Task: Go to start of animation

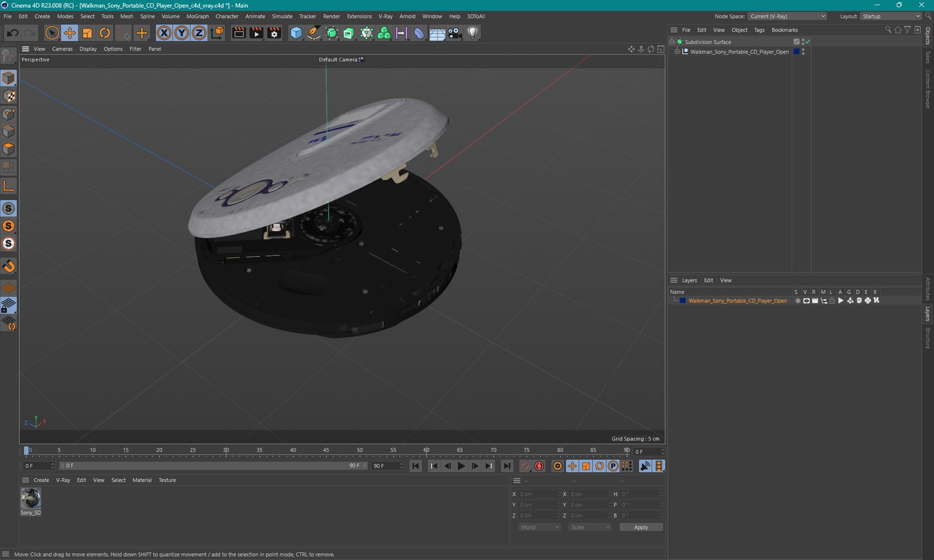Action: pos(416,466)
